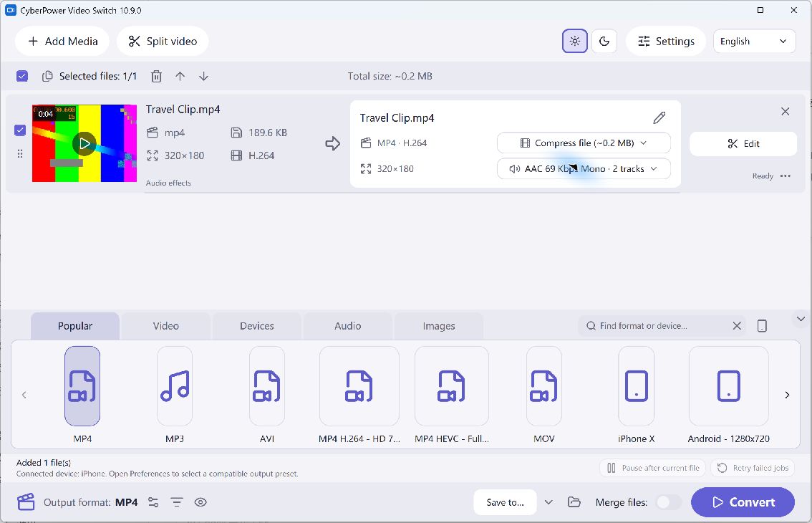Click Retry failed jobs
Image resolution: width=812 pixels, height=523 pixels.
tap(753, 468)
